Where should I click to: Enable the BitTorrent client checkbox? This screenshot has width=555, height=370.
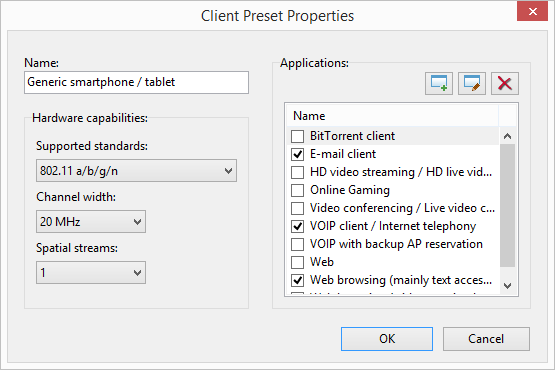(297, 136)
